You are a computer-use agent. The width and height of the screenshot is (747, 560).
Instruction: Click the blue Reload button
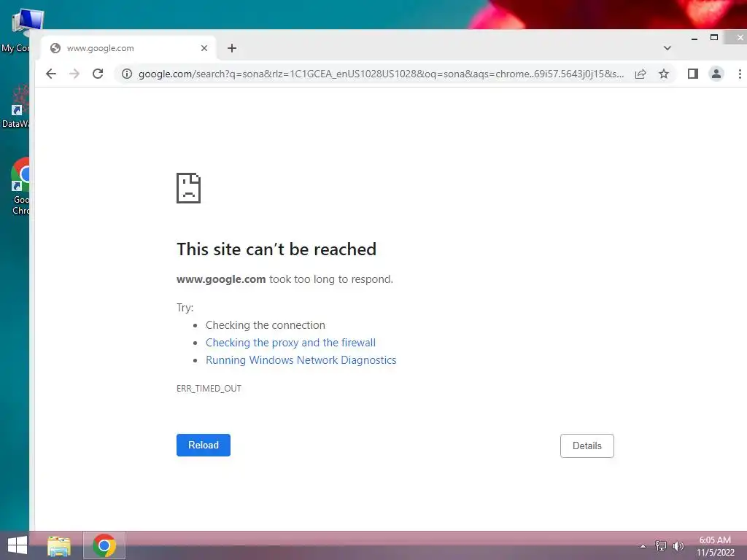[x=204, y=445]
